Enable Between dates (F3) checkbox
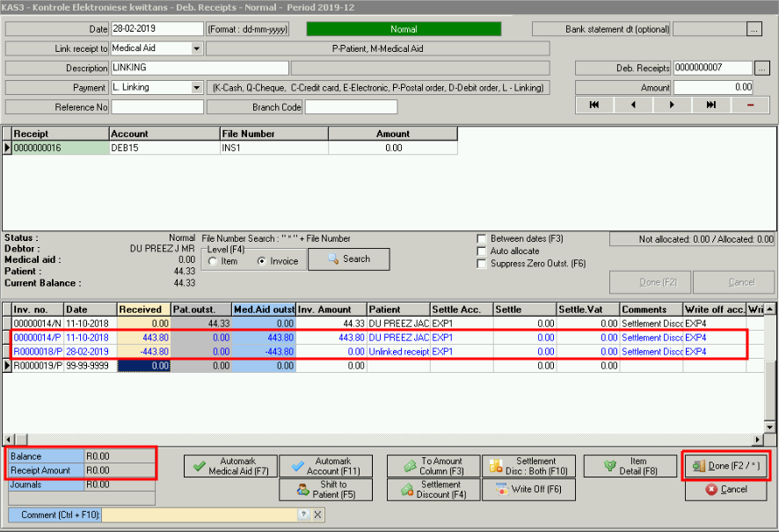The width and height of the screenshot is (779, 532). point(482,238)
